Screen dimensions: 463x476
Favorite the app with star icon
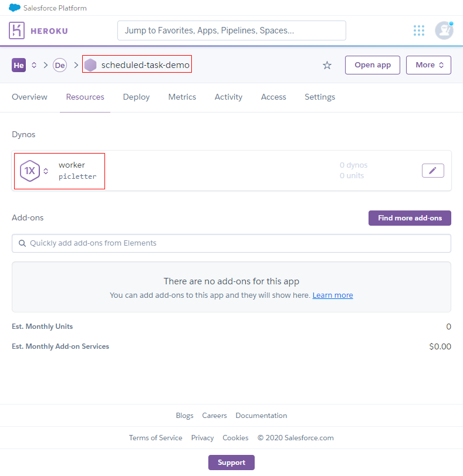coord(327,65)
